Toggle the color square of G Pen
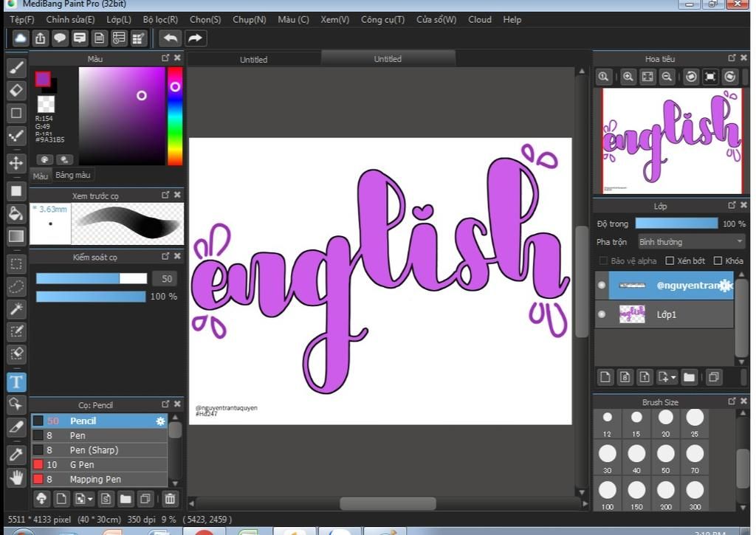This screenshot has height=535, width=756. tap(38, 465)
